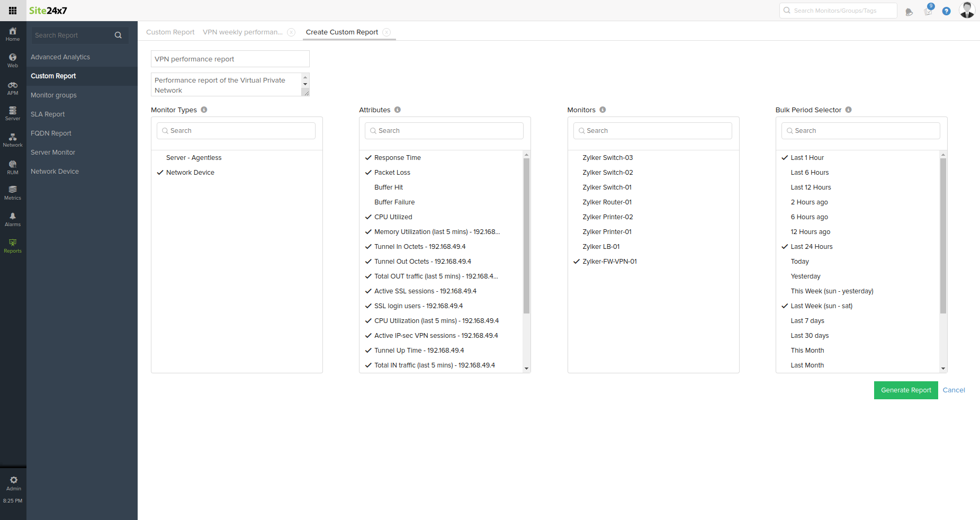Image resolution: width=980 pixels, height=520 pixels.
Task: Open help with the question mark icon
Action: pos(947,11)
